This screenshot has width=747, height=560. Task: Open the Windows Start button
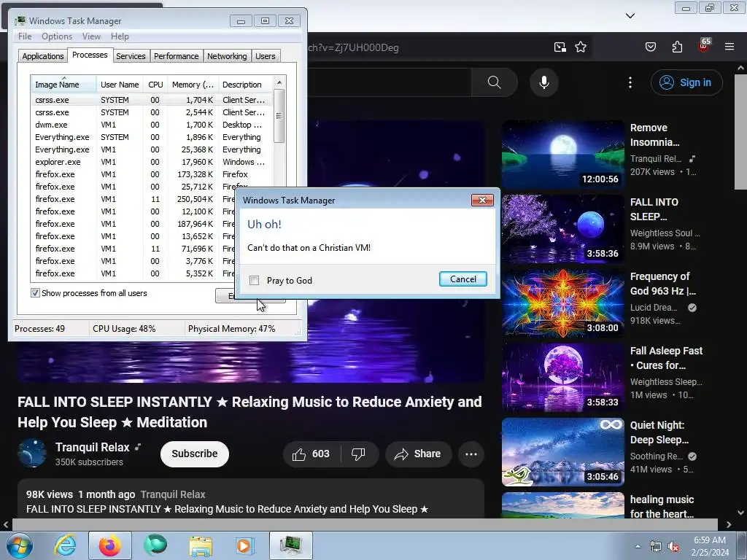pyautogui.click(x=20, y=545)
